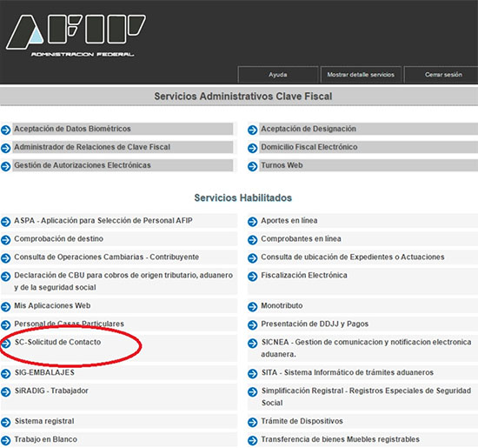
Task: Open Personal de Casas Particulares link
Action: (x=69, y=324)
